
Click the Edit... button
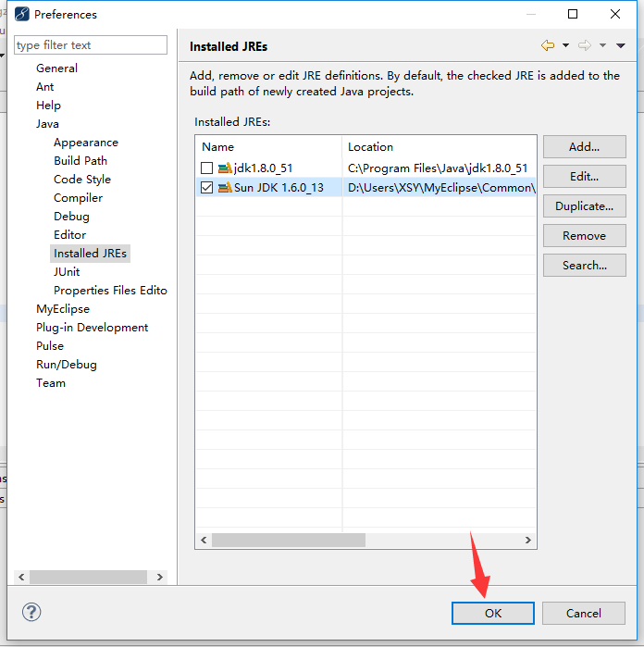584,177
